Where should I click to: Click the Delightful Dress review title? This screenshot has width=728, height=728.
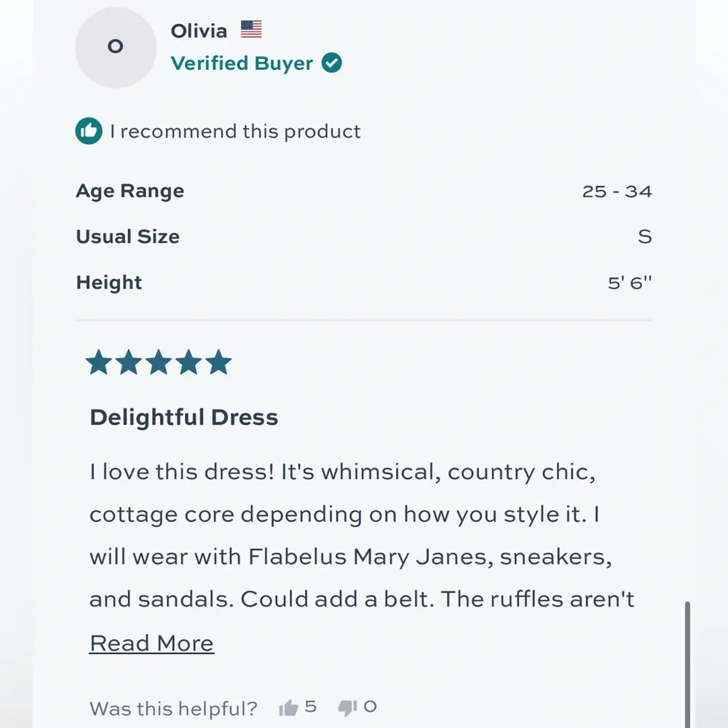click(x=183, y=417)
